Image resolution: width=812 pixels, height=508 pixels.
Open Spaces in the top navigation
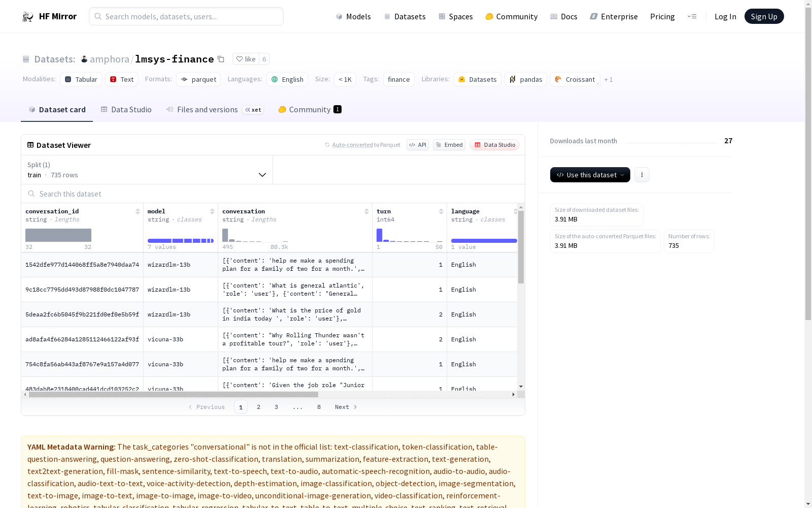point(456,16)
